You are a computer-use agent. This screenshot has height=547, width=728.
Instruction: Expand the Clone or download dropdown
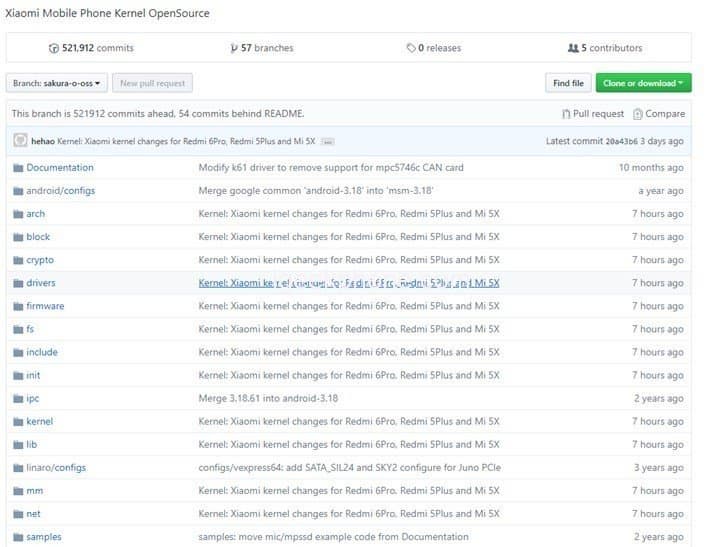coord(643,83)
